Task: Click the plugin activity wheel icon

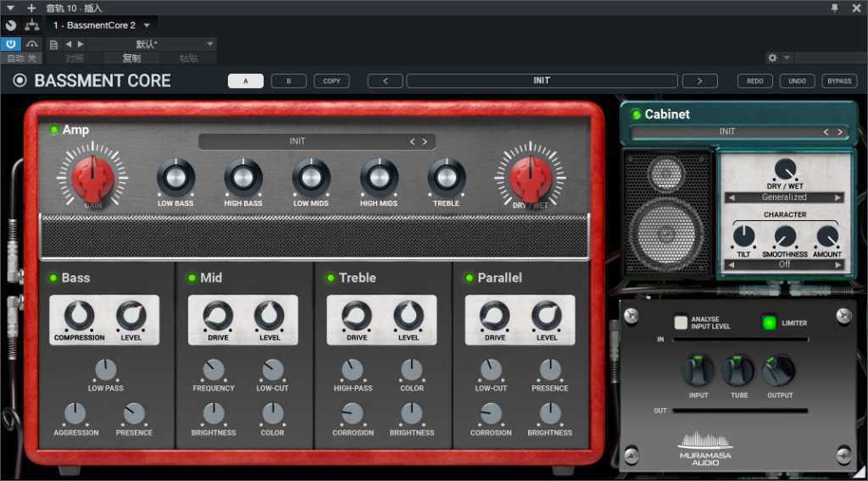Action: tap(10, 25)
